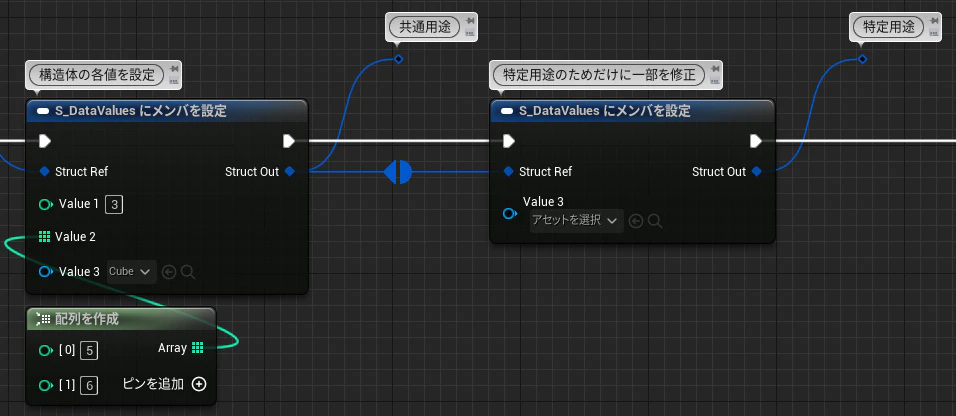
Task: Edit the [1] value field showing 6
Action: click(89, 386)
